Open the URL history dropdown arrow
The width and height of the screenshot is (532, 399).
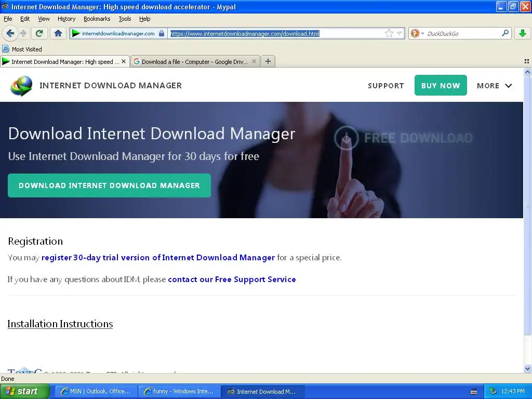pyautogui.click(x=400, y=33)
